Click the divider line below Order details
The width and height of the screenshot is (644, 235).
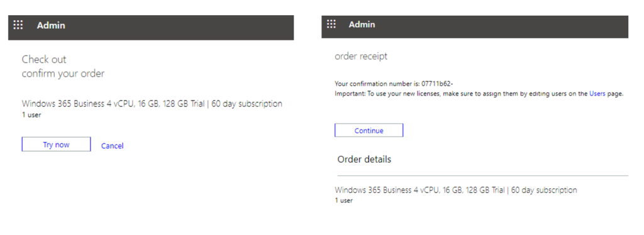click(482, 175)
